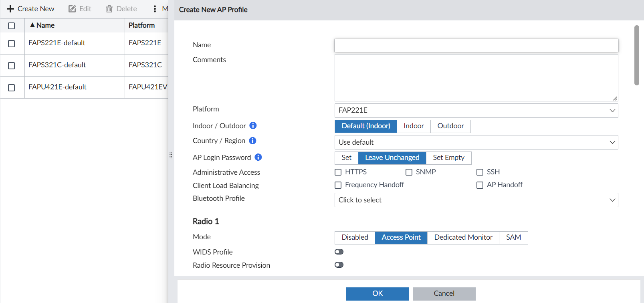Image resolution: width=644 pixels, height=303 pixels.
Task: Open the Country / Region dropdown
Action: pyautogui.click(x=476, y=142)
